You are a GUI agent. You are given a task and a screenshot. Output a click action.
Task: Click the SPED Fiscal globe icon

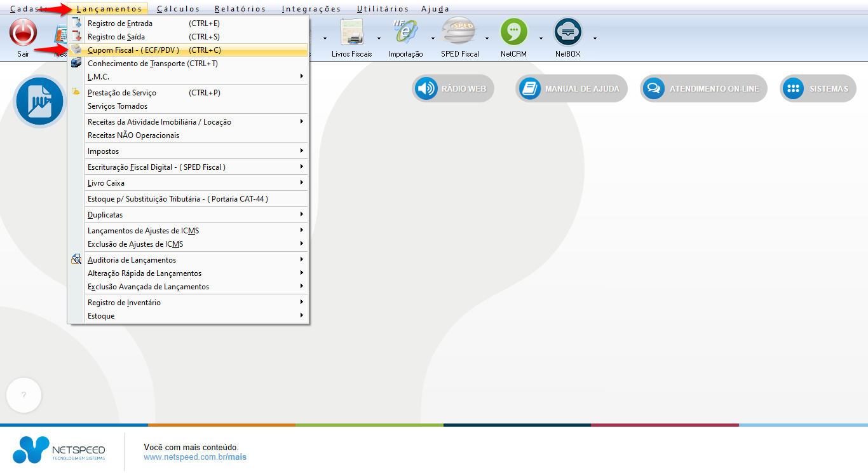[459, 32]
